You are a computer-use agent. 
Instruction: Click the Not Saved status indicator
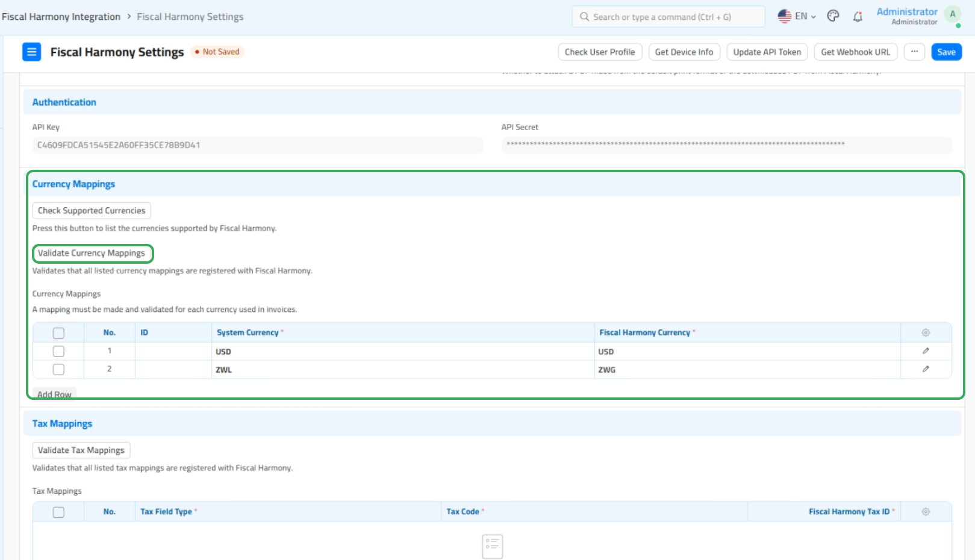[217, 52]
